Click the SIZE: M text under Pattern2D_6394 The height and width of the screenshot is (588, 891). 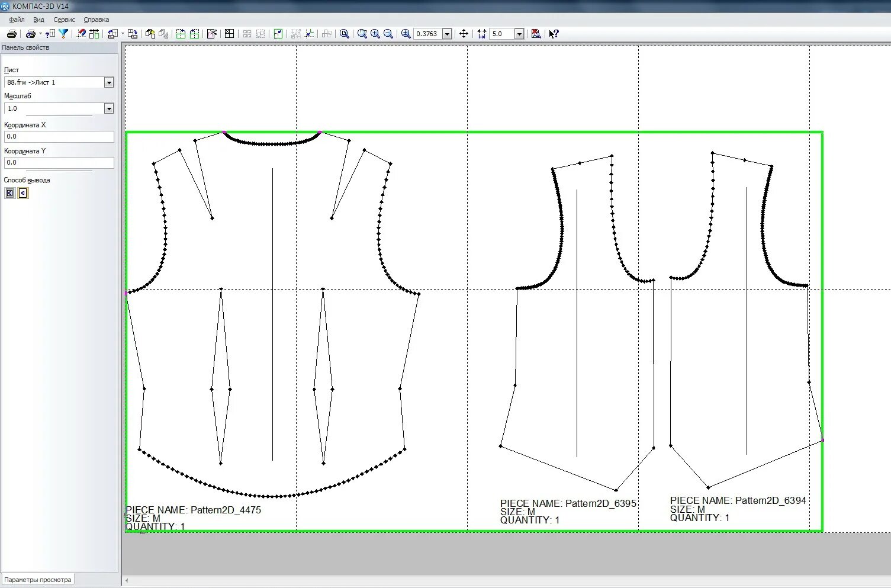coord(687,509)
